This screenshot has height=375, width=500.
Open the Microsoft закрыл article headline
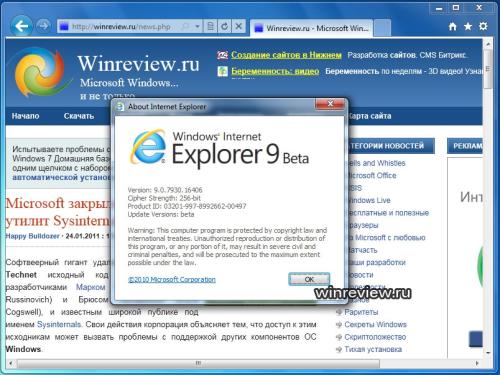(58, 212)
